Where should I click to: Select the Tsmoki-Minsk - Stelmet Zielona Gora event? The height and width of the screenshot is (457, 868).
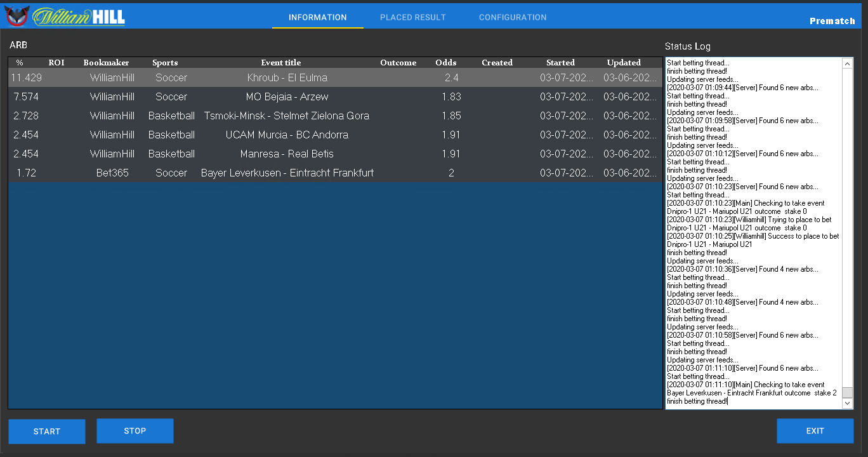[287, 116]
